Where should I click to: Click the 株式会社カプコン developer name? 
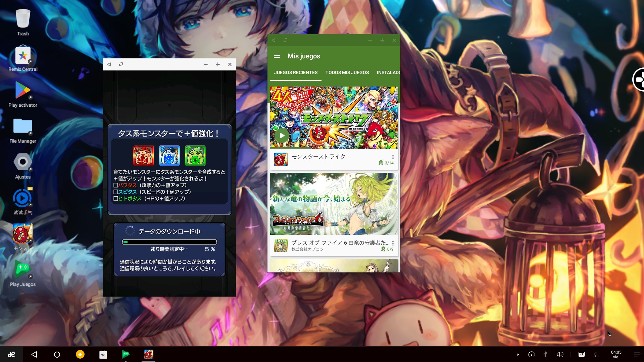(x=307, y=249)
